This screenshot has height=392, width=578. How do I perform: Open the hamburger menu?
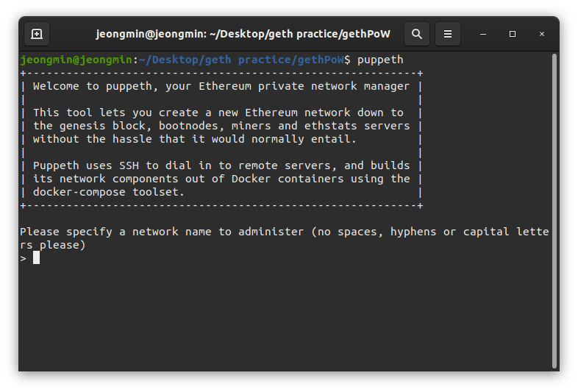(x=448, y=34)
